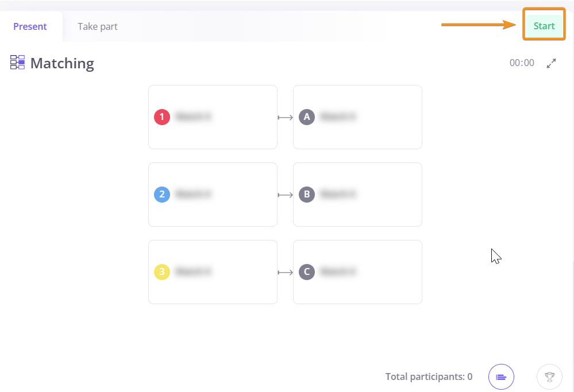This screenshot has width=574, height=392.
Task: Open the Present tab
Action: click(x=30, y=27)
